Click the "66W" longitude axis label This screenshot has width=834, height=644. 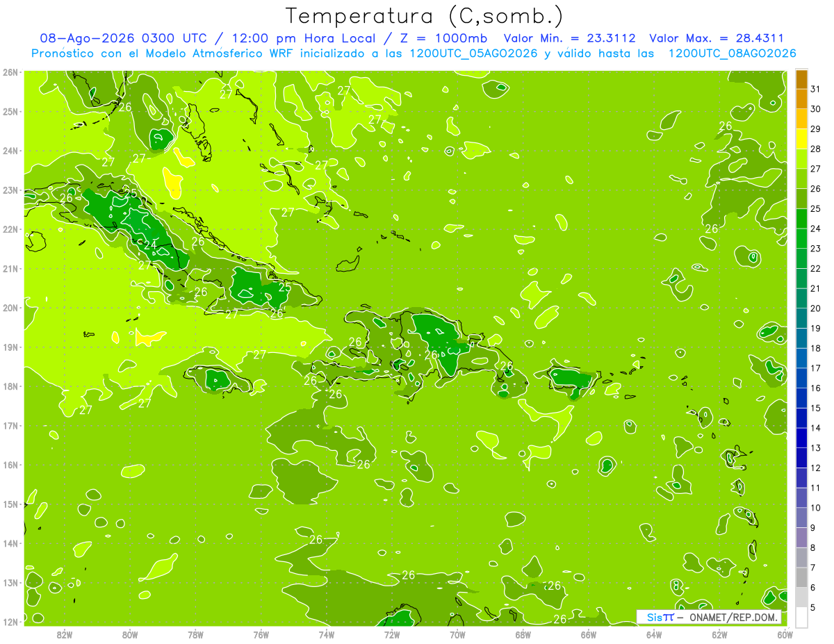[x=588, y=635]
